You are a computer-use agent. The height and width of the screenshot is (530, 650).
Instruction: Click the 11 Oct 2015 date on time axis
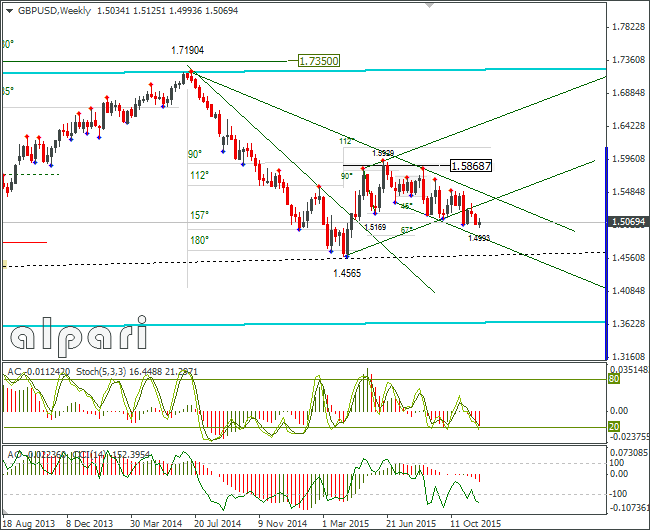(x=475, y=524)
